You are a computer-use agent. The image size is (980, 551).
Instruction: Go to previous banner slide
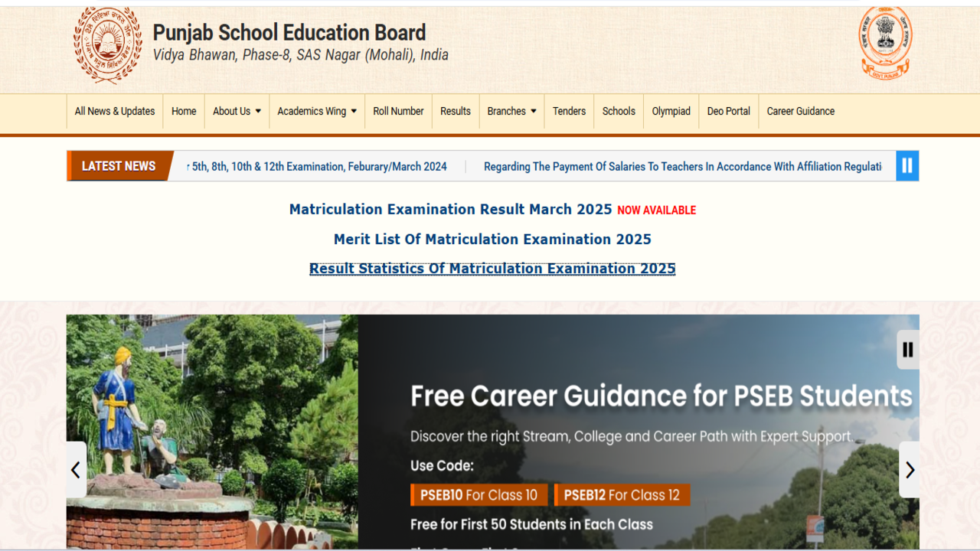(x=76, y=470)
